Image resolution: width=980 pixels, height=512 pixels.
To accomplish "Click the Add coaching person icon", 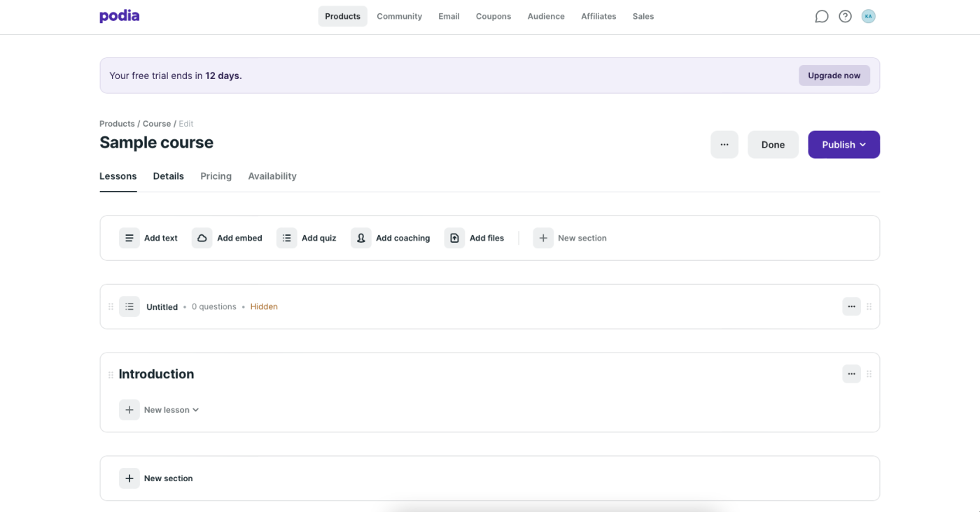I will coord(361,238).
